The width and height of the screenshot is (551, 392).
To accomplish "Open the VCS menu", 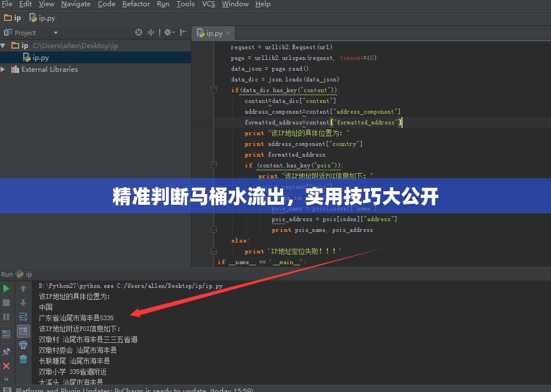I will click(x=208, y=4).
